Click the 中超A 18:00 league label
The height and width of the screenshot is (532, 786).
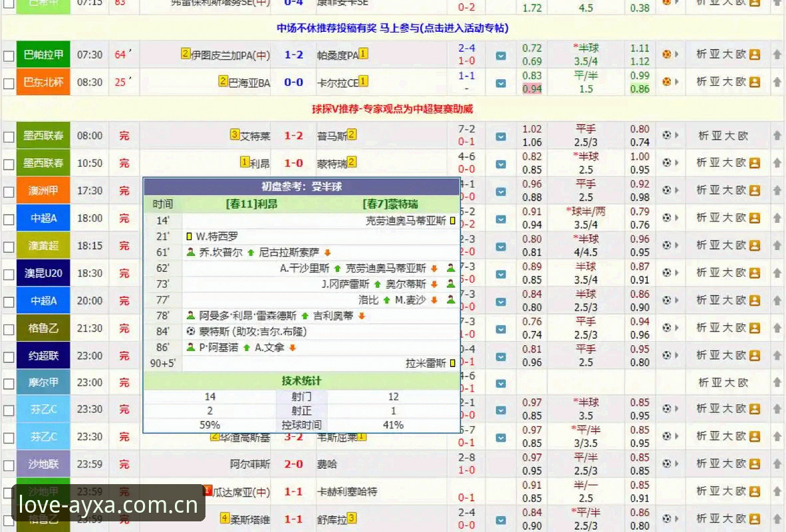click(43, 218)
